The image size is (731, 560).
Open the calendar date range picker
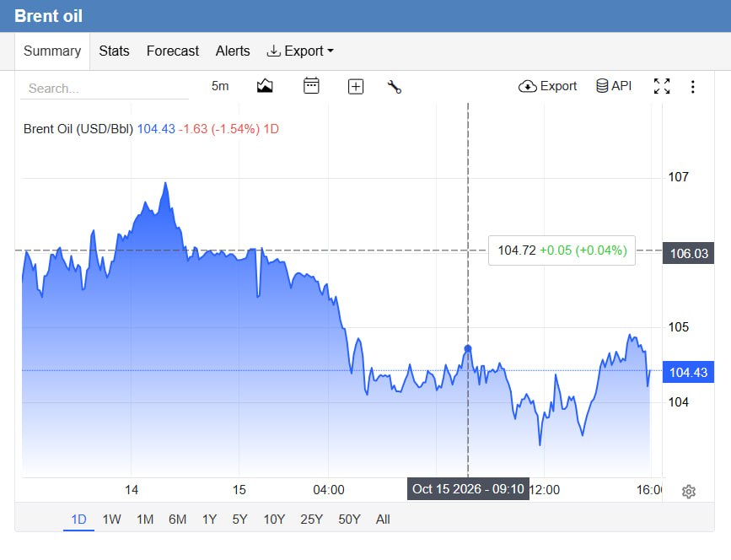[x=311, y=86]
